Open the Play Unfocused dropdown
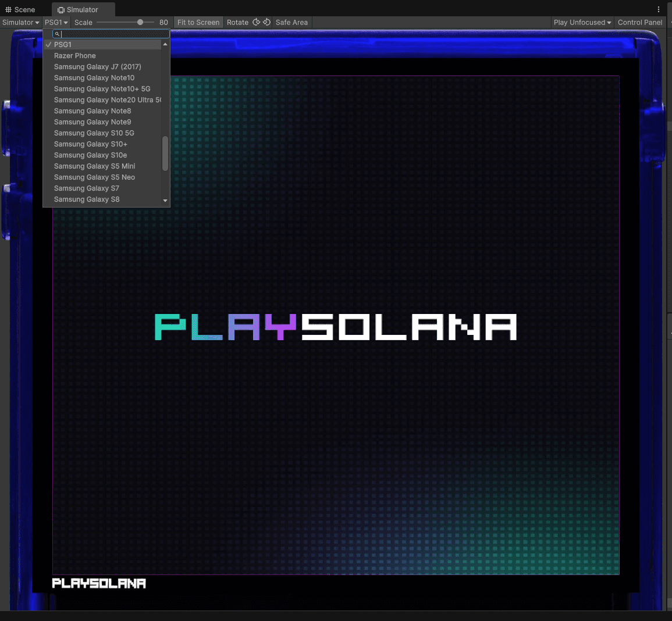This screenshot has height=621, width=672. click(582, 22)
